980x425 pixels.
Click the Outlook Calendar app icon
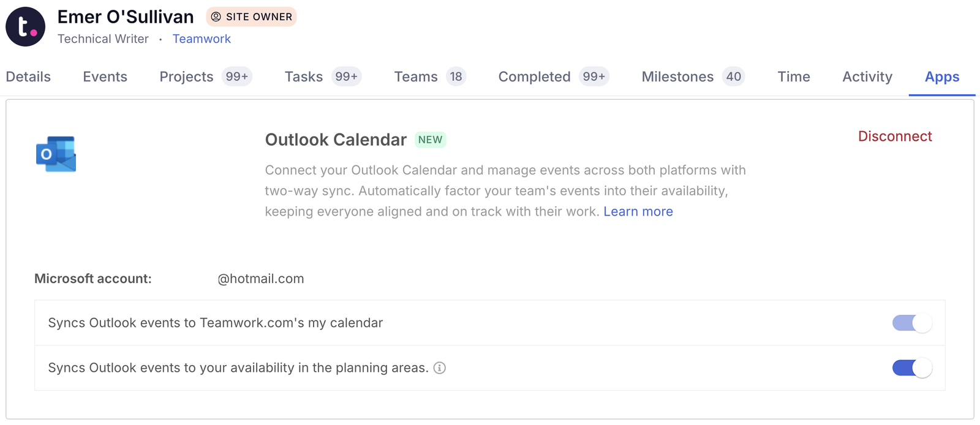click(56, 154)
